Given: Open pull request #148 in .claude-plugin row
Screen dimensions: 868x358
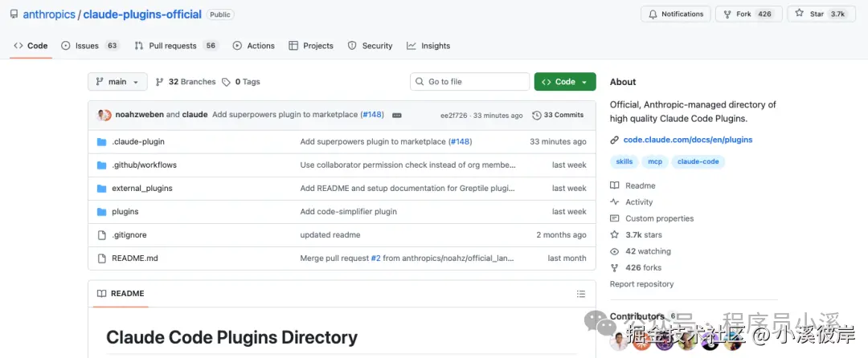Looking at the screenshot, I should (x=460, y=142).
